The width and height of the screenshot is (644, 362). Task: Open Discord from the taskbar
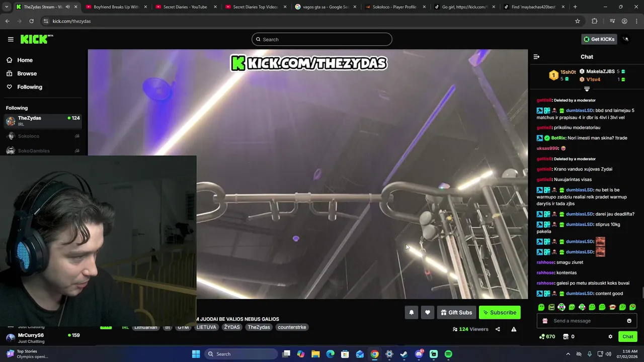(419, 354)
